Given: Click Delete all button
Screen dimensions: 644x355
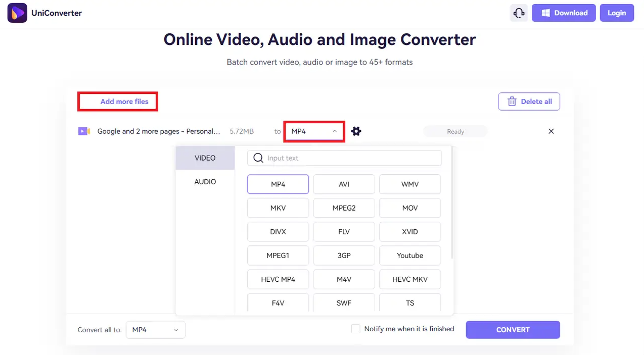Looking at the screenshot, I should click(x=529, y=102).
